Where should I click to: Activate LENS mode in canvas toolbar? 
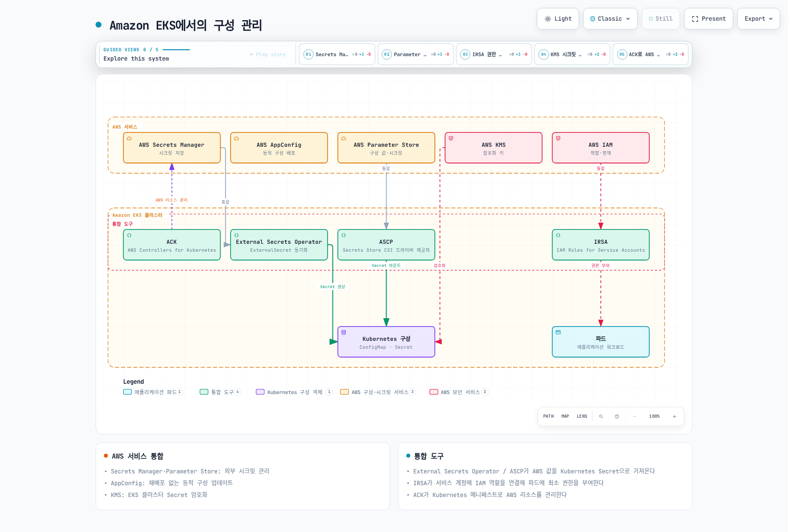pos(582,417)
